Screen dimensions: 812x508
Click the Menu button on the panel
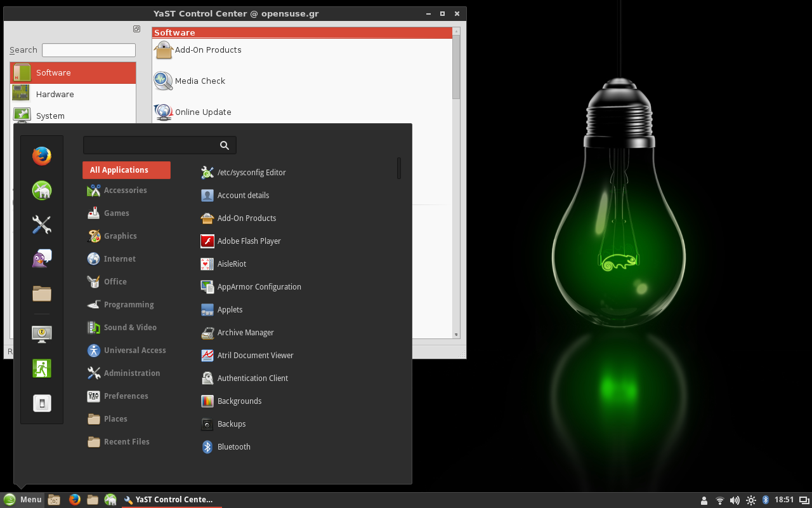(x=23, y=500)
